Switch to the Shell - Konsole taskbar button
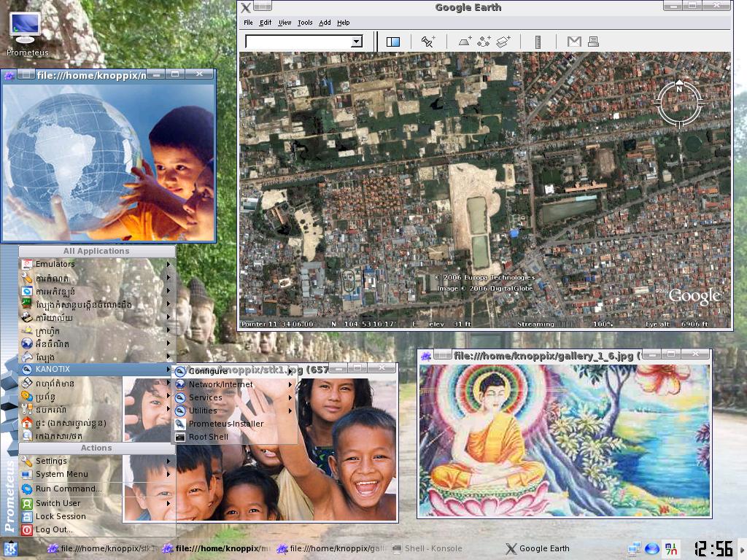The height and width of the screenshot is (560, 747). point(427,548)
